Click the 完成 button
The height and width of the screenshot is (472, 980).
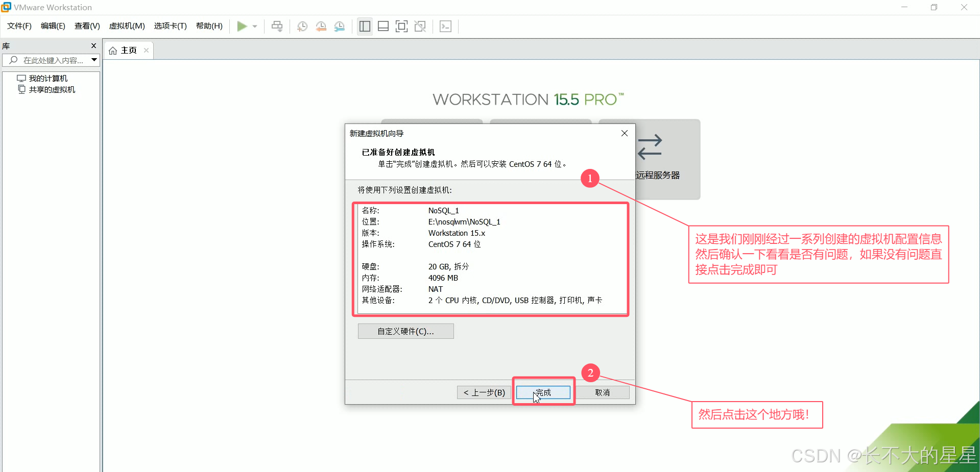pos(543,392)
